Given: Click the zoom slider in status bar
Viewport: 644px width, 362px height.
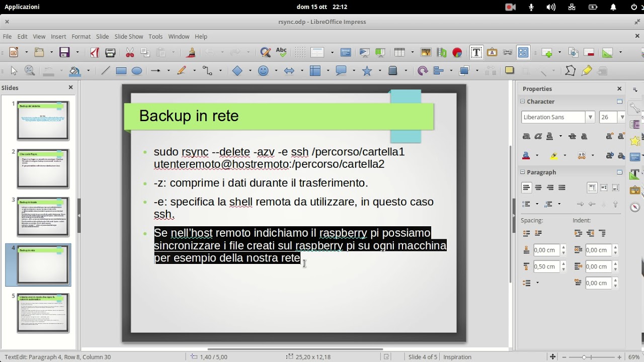Looking at the screenshot, I should pyautogui.click(x=592, y=357).
